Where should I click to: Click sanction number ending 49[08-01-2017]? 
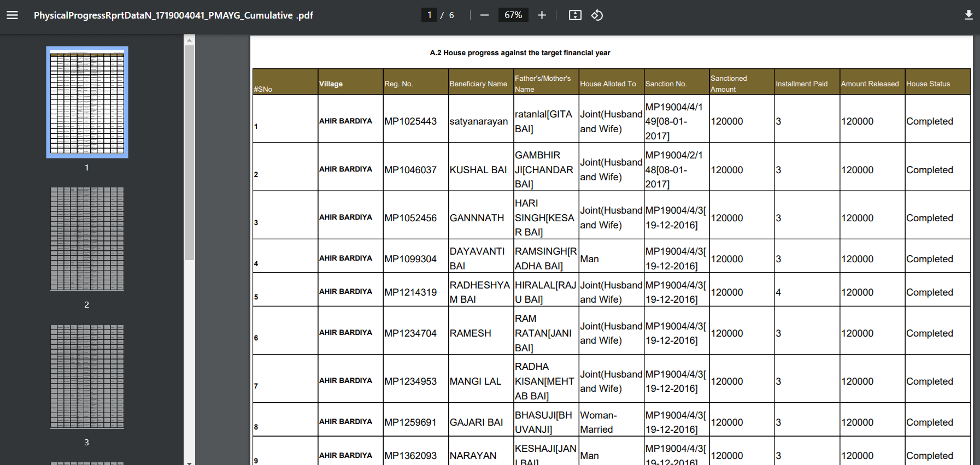click(674, 121)
